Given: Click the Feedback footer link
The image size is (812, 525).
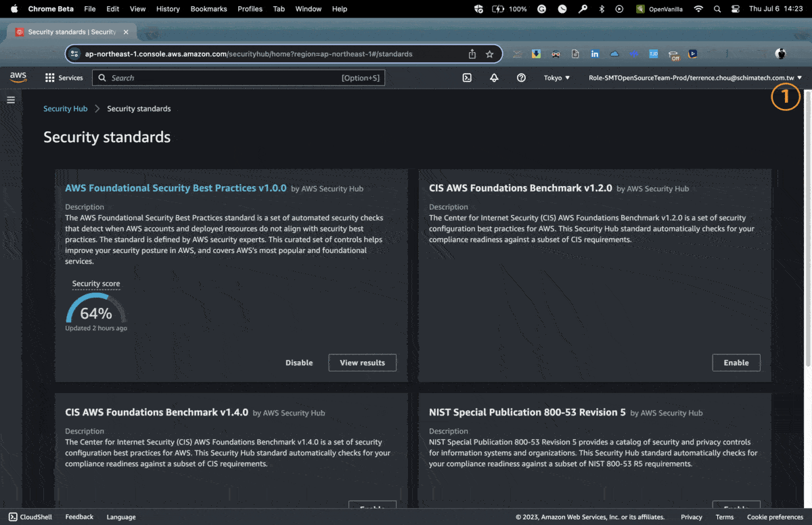Looking at the screenshot, I should 79,517.
